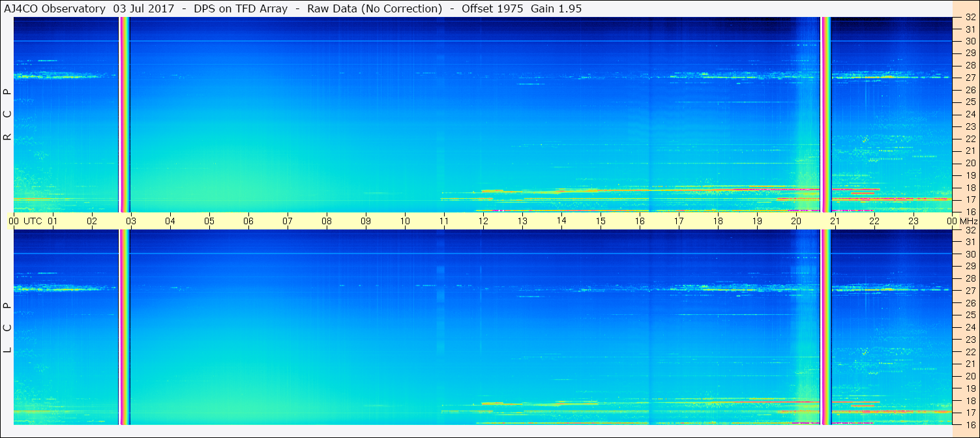Click the 12 UTC time axis marker
This screenshot has width=980, height=438.
pos(483,221)
